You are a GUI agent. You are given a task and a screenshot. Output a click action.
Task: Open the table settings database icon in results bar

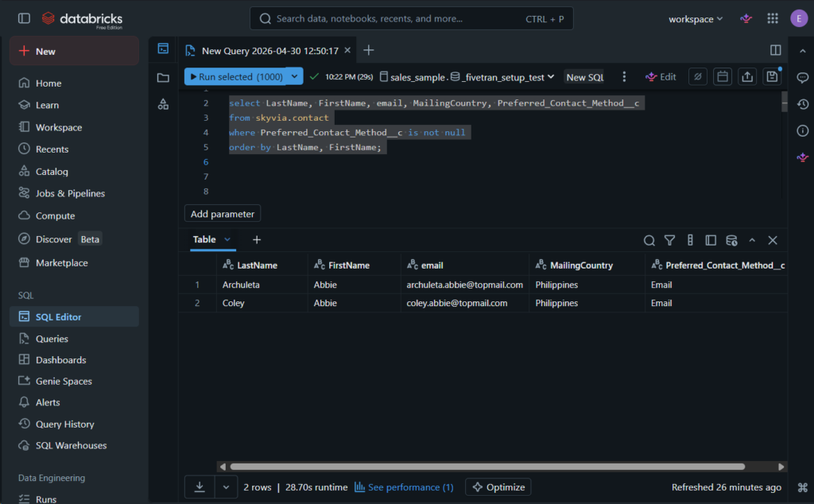point(731,240)
